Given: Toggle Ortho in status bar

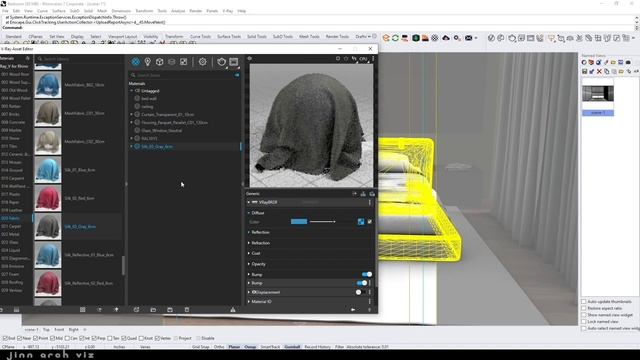Looking at the screenshot, I should pos(219,347).
